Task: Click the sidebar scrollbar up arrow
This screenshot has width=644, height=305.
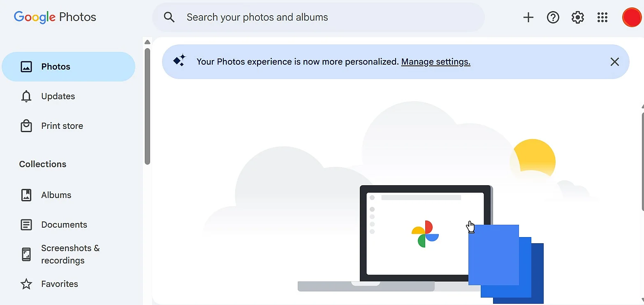Action: (147, 42)
